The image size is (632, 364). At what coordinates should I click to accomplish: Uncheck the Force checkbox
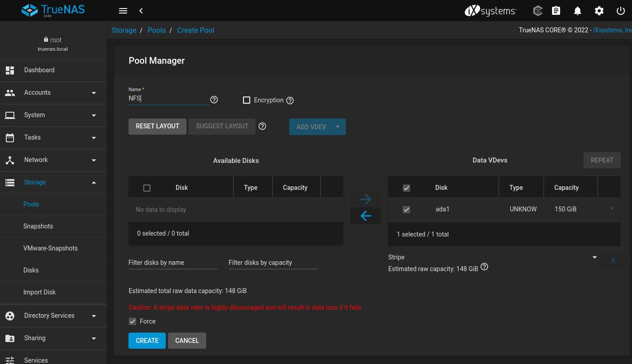133,321
